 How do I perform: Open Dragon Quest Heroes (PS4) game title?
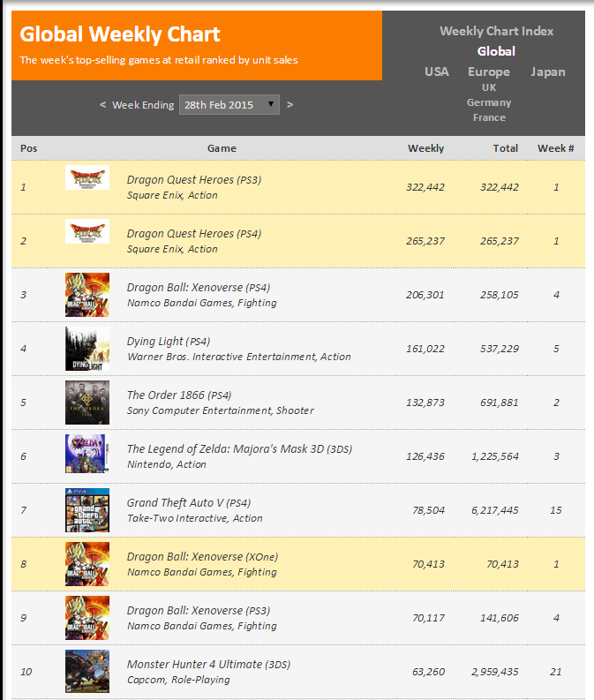194,234
